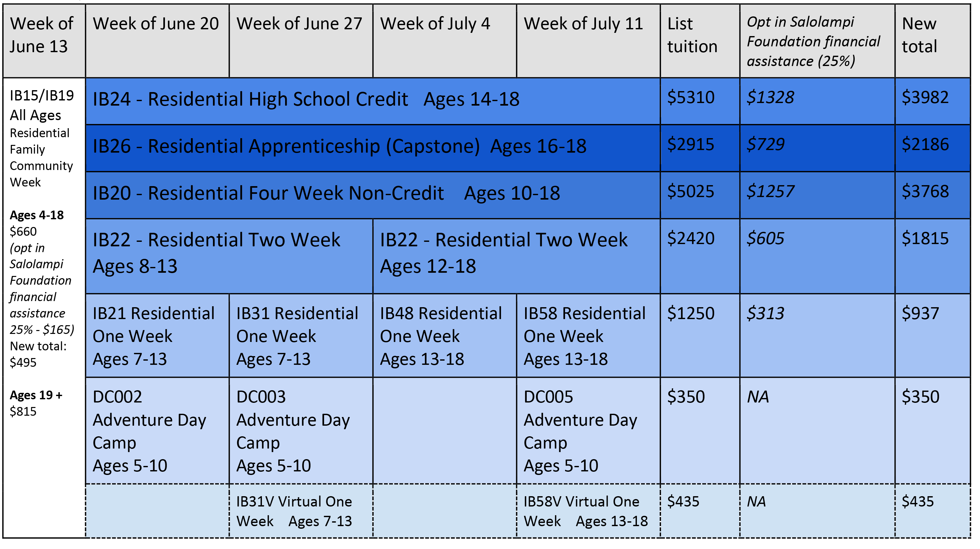
Task: Select the DC002 Adventure Day Camp cell
Action: (x=149, y=431)
